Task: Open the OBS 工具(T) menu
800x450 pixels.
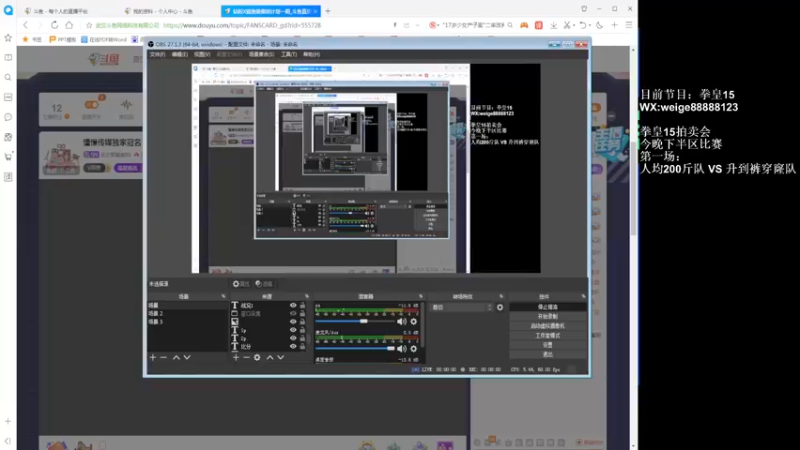Action: [289, 55]
